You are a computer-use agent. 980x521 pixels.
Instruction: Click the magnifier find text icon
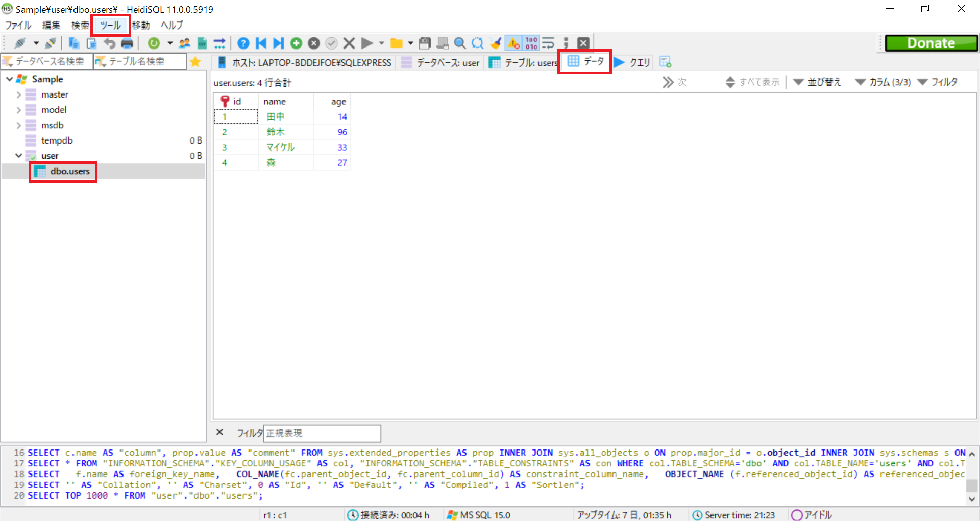[460, 43]
